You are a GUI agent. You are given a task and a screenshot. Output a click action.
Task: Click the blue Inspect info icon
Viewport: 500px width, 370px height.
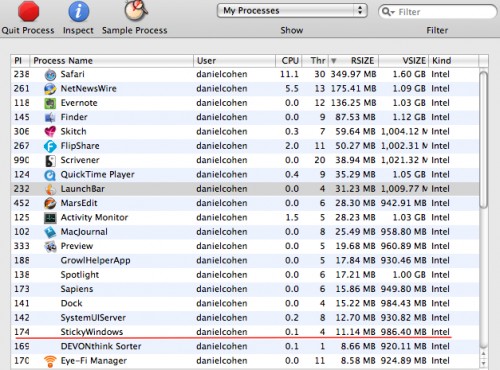click(x=79, y=11)
